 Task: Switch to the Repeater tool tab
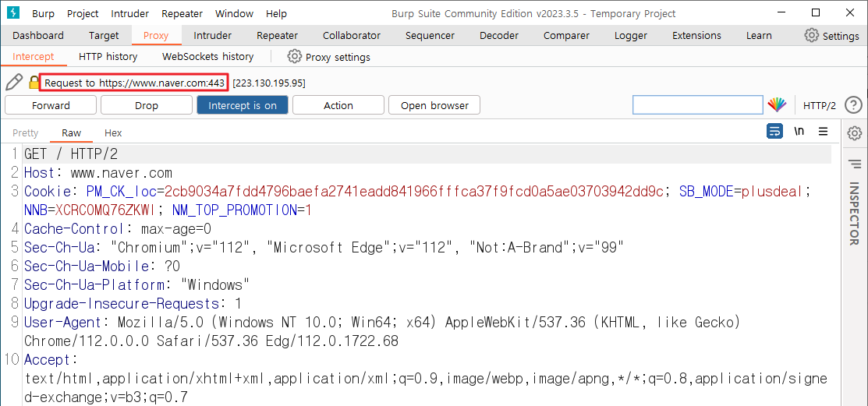click(x=278, y=35)
